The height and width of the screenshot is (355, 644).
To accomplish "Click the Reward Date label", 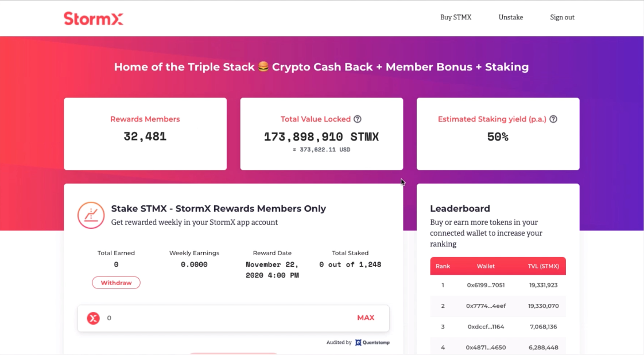I will click(272, 253).
